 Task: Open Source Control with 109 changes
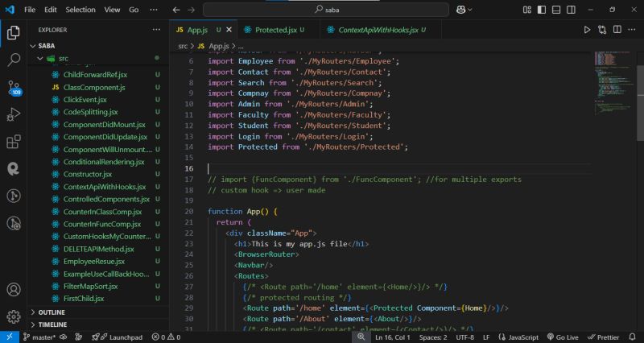[14, 87]
